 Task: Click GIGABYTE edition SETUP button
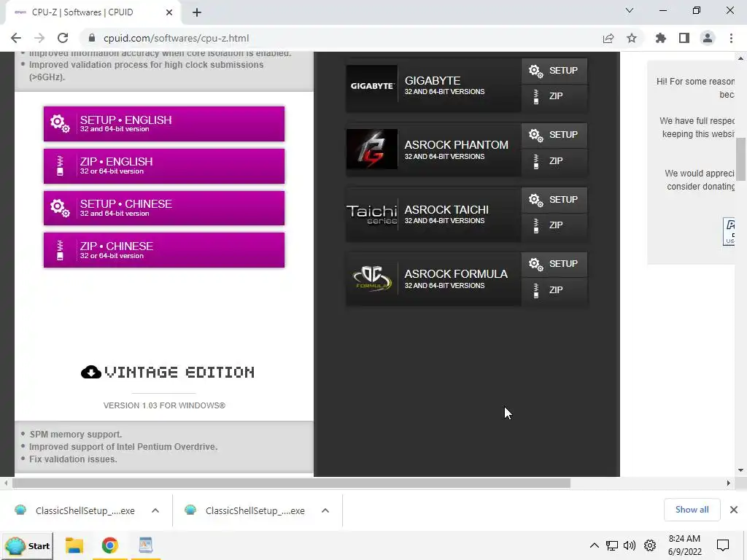pos(554,71)
